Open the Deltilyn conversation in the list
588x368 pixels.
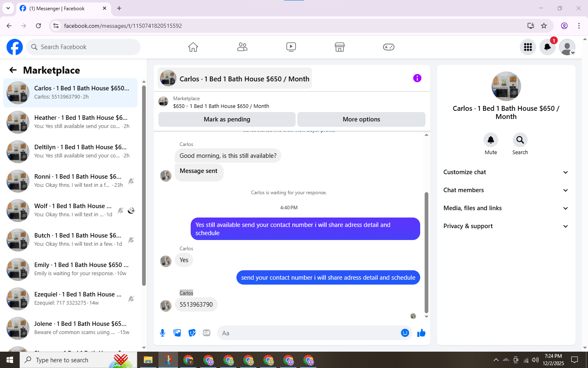coord(71,152)
